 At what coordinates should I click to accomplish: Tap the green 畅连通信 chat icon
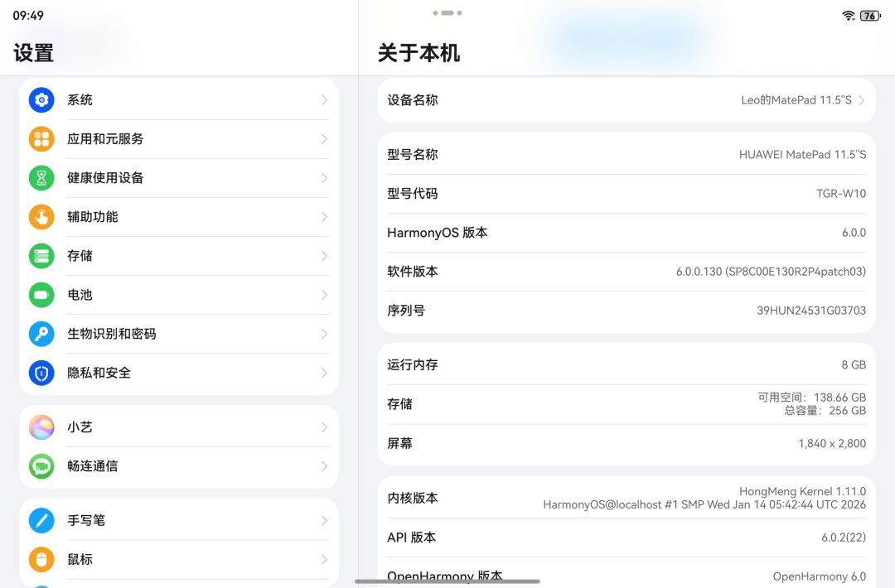coord(41,466)
